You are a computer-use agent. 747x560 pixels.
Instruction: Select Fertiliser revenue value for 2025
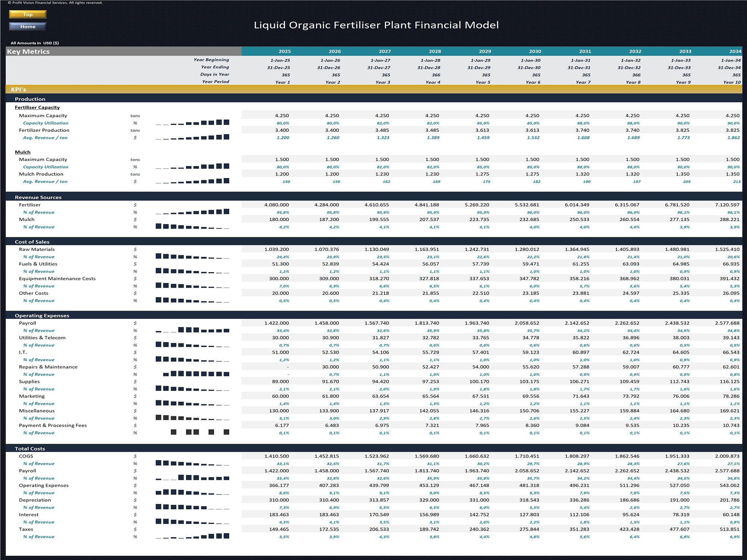click(x=276, y=205)
